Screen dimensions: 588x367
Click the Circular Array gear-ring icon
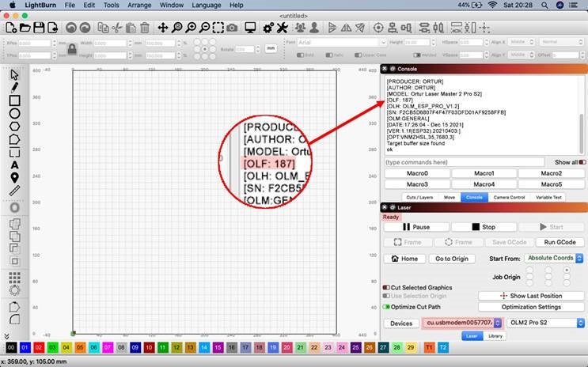pos(14,290)
